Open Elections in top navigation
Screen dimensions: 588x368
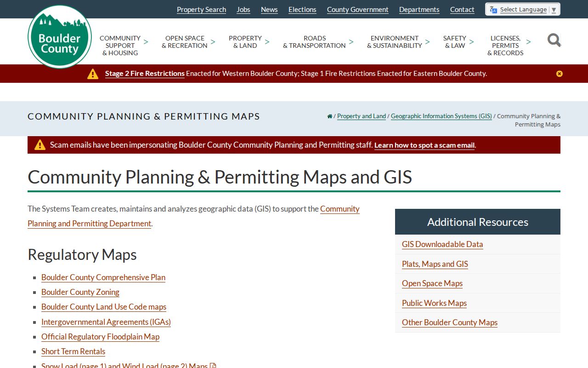click(x=302, y=10)
